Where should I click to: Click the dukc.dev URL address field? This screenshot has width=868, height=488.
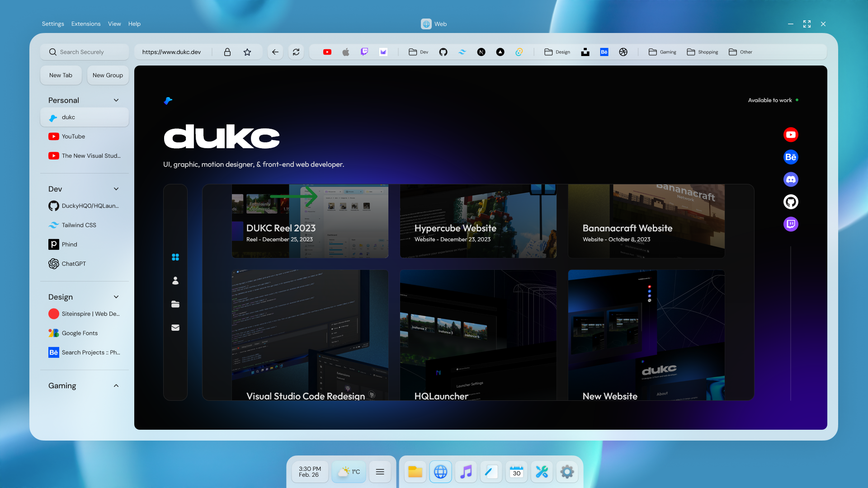(171, 52)
